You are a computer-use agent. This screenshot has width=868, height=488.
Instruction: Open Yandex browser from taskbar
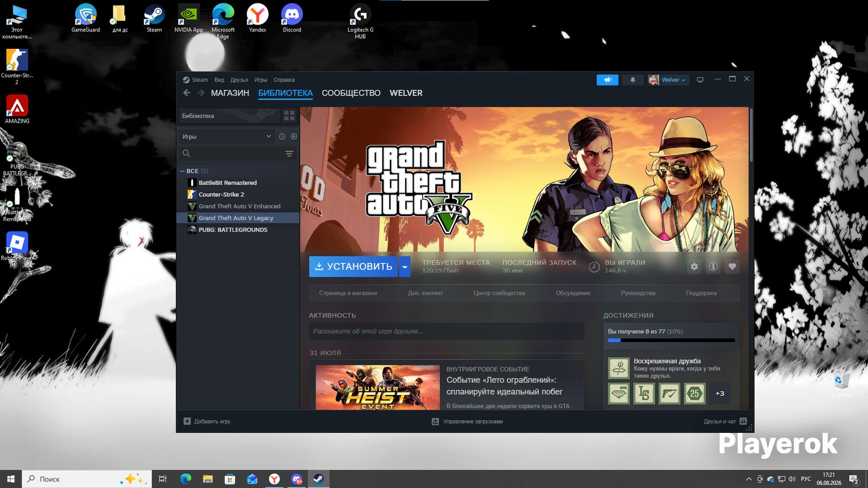click(x=275, y=479)
